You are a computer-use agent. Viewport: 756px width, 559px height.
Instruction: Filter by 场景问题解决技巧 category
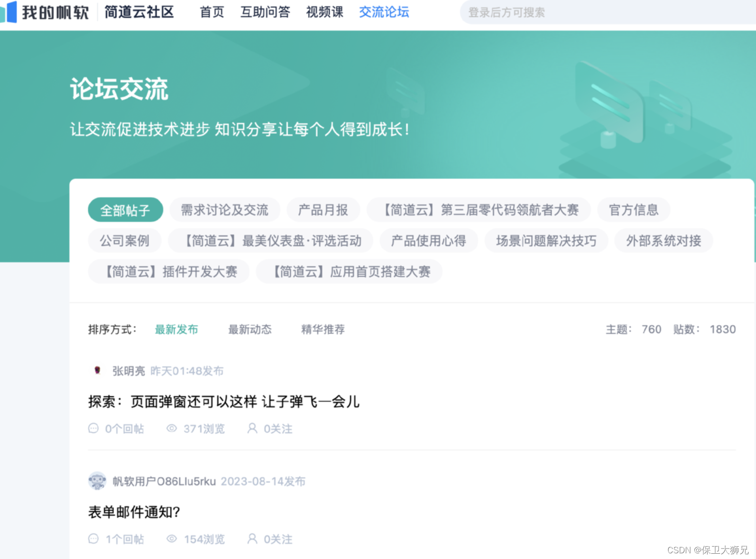pos(546,241)
